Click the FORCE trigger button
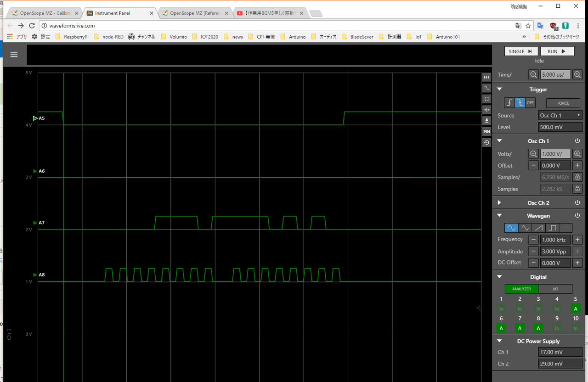 click(563, 103)
